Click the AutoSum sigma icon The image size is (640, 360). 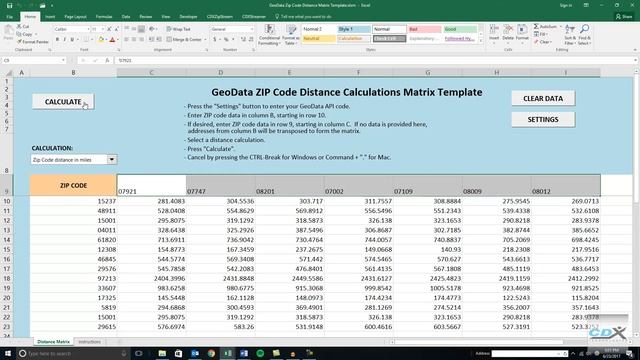[536, 27]
